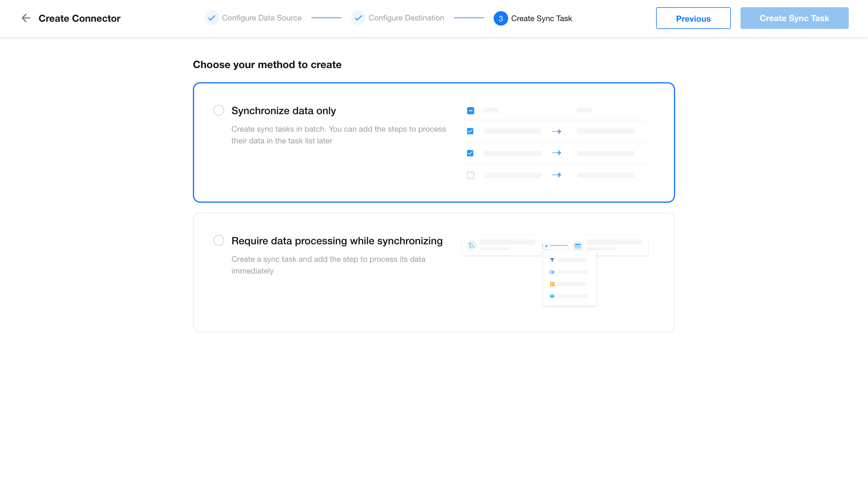
Task: Click the Create Sync Task button
Action: click(794, 18)
